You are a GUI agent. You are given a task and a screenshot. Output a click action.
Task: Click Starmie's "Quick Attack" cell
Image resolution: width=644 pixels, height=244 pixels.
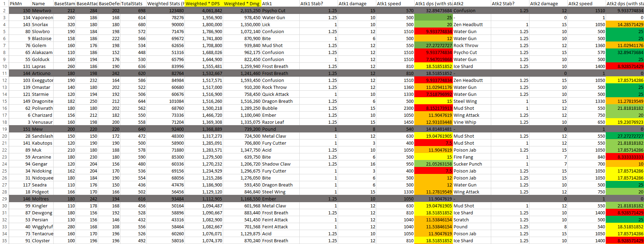tap(280, 94)
